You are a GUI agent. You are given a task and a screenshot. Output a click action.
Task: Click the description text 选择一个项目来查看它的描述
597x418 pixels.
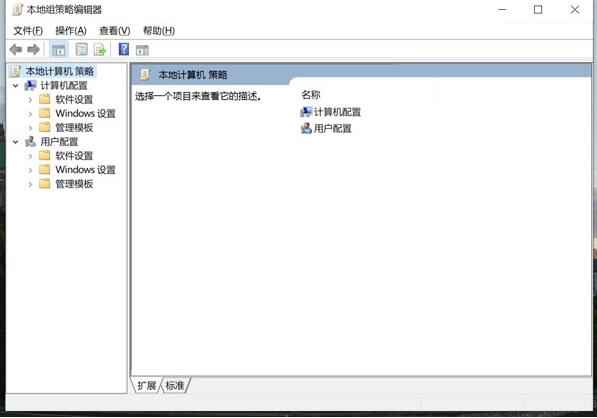[198, 96]
